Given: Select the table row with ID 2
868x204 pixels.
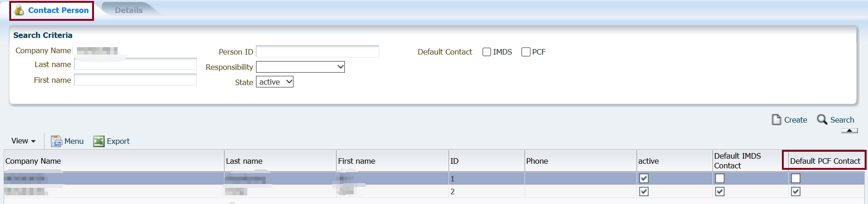Looking at the screenshot, I should pos(434,191).
